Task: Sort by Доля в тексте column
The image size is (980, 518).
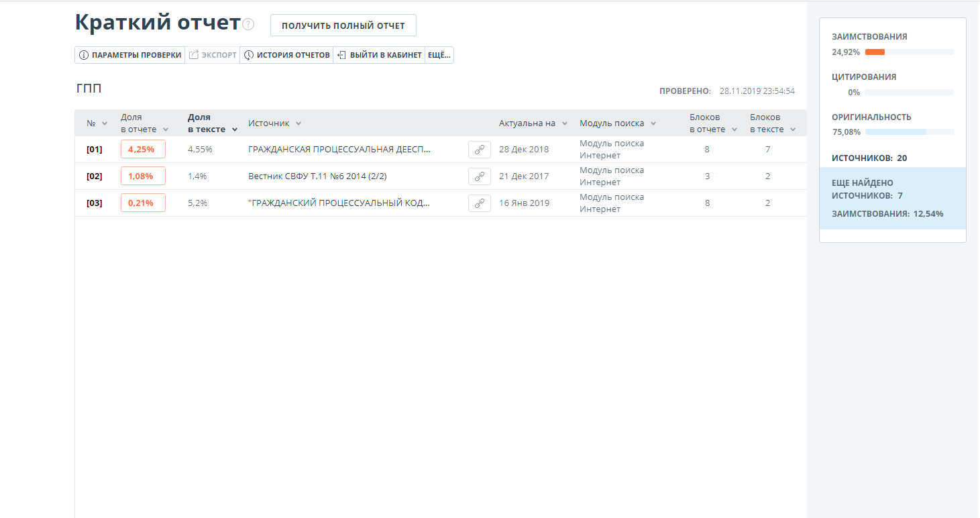Action: click(x=235, y=129)
